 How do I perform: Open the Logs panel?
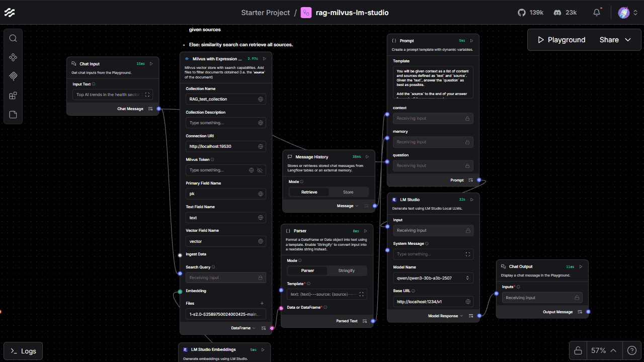click(23, 351)
